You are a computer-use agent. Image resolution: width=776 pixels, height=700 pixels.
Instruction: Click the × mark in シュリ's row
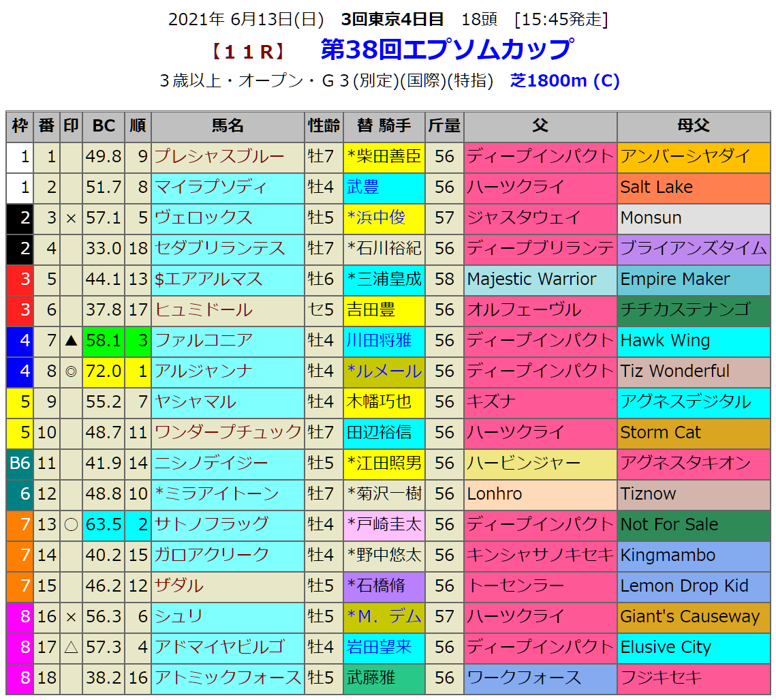click(x=71, y=617)
